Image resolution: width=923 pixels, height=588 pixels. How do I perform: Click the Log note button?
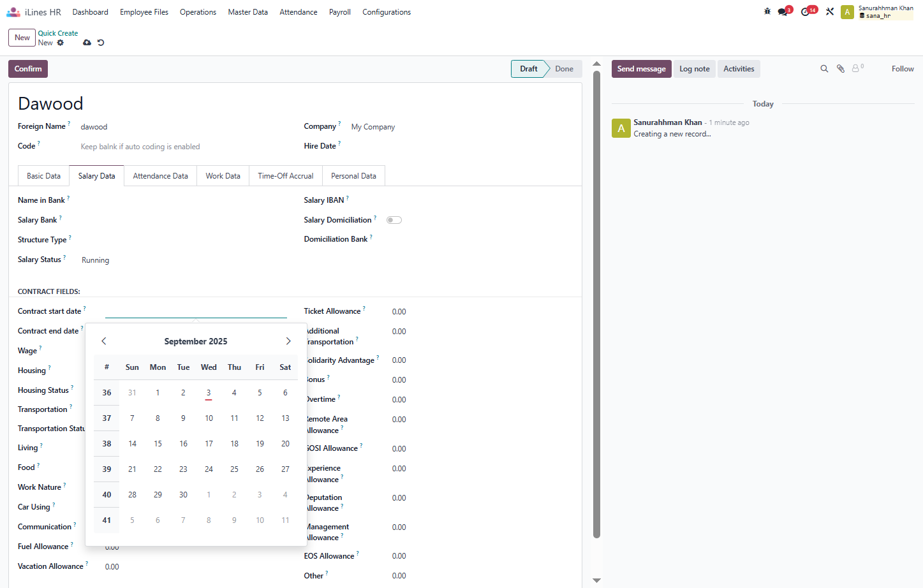pos(694,69)
